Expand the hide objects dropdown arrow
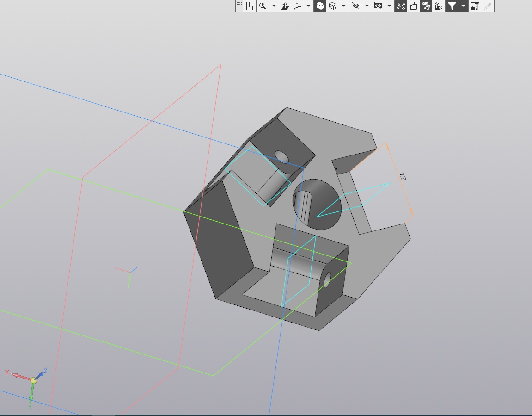532x416 pixels. [367, 6]
